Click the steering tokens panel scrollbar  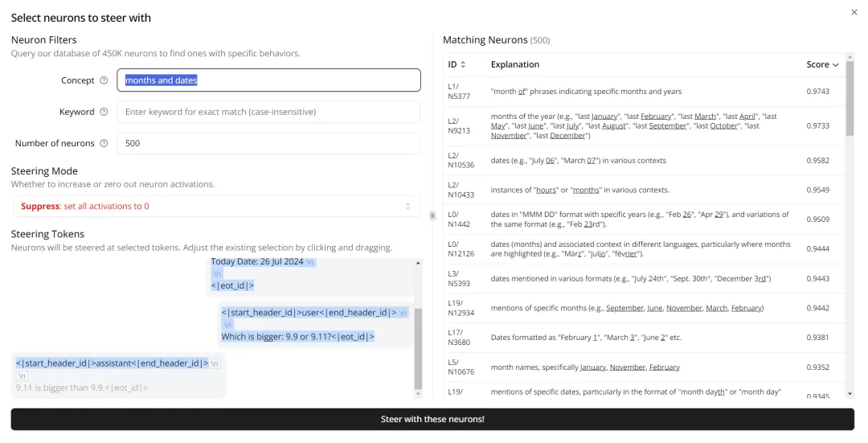[417, 346]
